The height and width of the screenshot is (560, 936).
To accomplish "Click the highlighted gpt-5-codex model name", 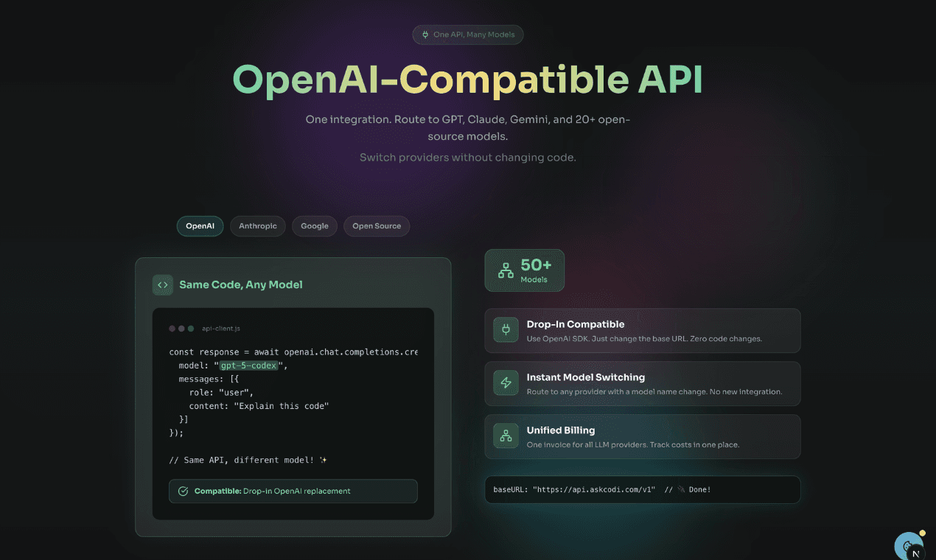I will click(248, 365).
